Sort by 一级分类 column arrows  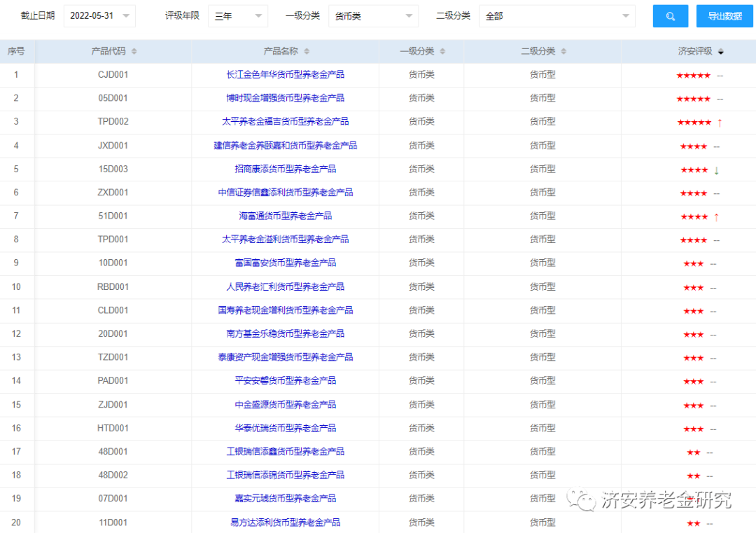coord(442,51)
